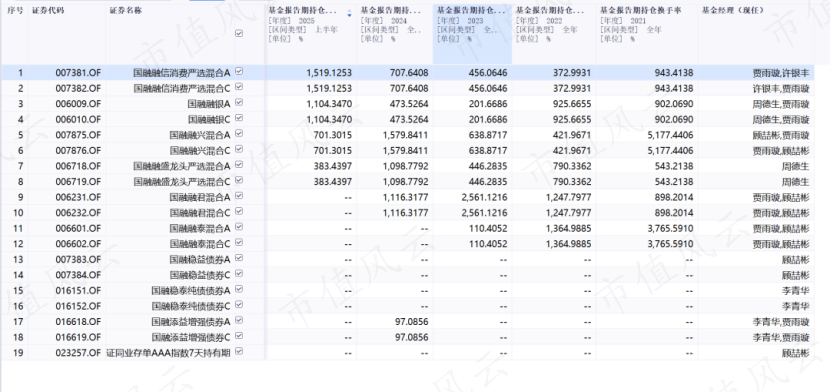Toggle the checkbox for 国融融兴混合A
Image resolution: width=830 pixels, height=392 pixels.
coord(239,134)
